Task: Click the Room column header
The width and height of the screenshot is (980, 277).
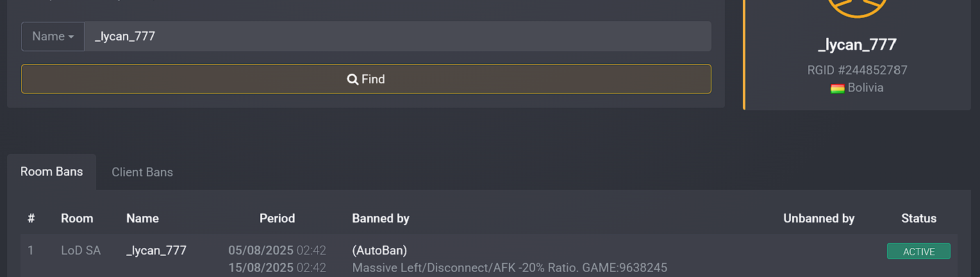Action: pos(77,218)
